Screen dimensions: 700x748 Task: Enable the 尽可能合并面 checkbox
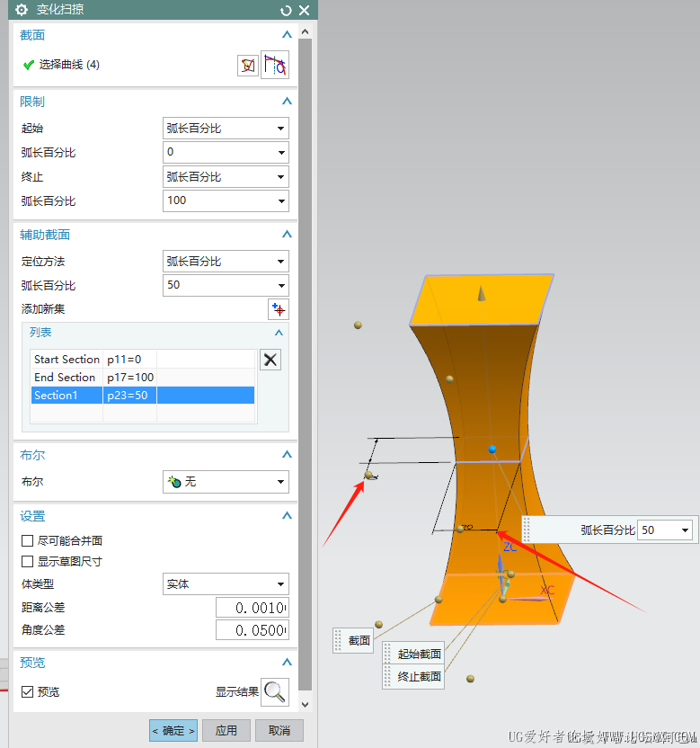[28, 540]
